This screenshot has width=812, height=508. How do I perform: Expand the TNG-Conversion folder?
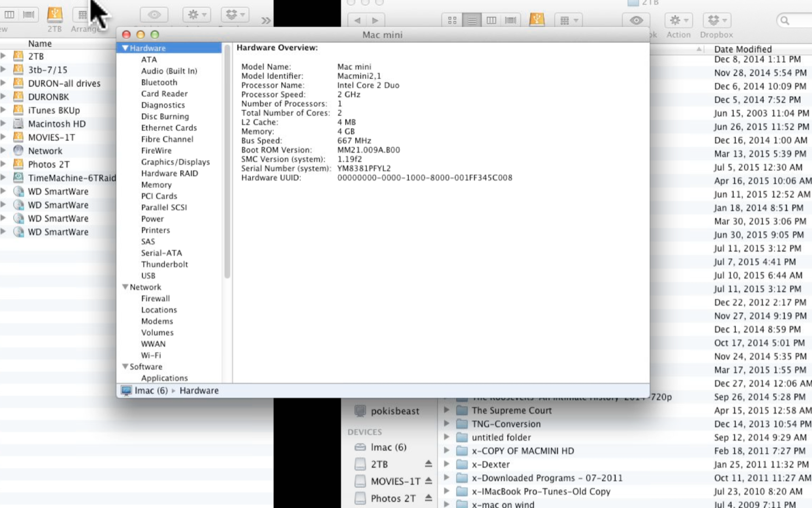447,424
